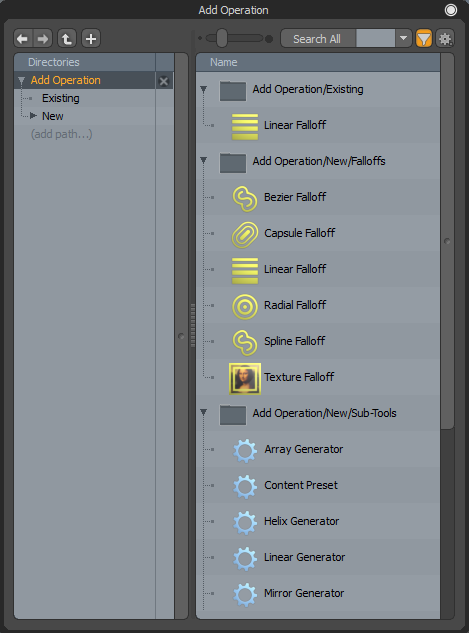Viewport: 469px width, 633px height.
Task: Add a new path with the plus button
Action: [91, 39]
